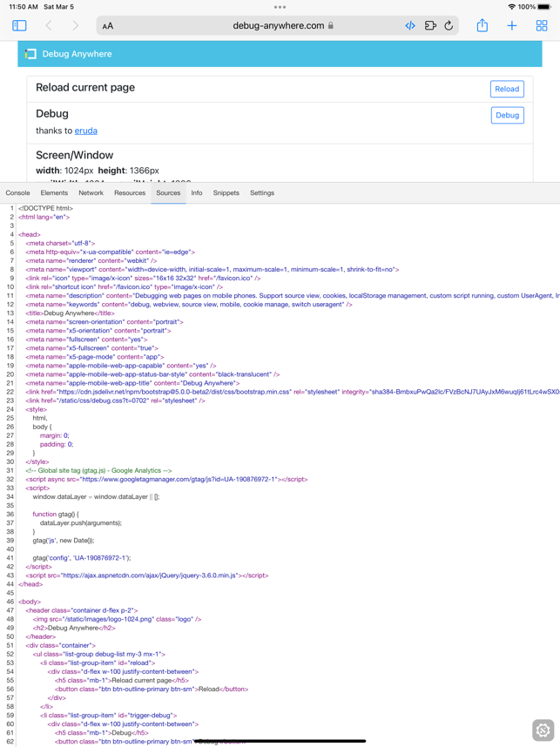Show the tab overview grid
The width and height of the screenshot is (560, 747).
pyautogui.click(x=542, y=26)
